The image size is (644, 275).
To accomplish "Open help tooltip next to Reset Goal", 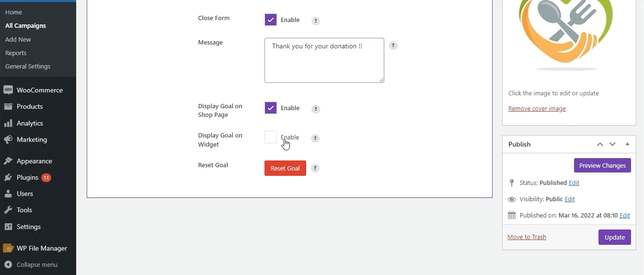I will 315,168.
